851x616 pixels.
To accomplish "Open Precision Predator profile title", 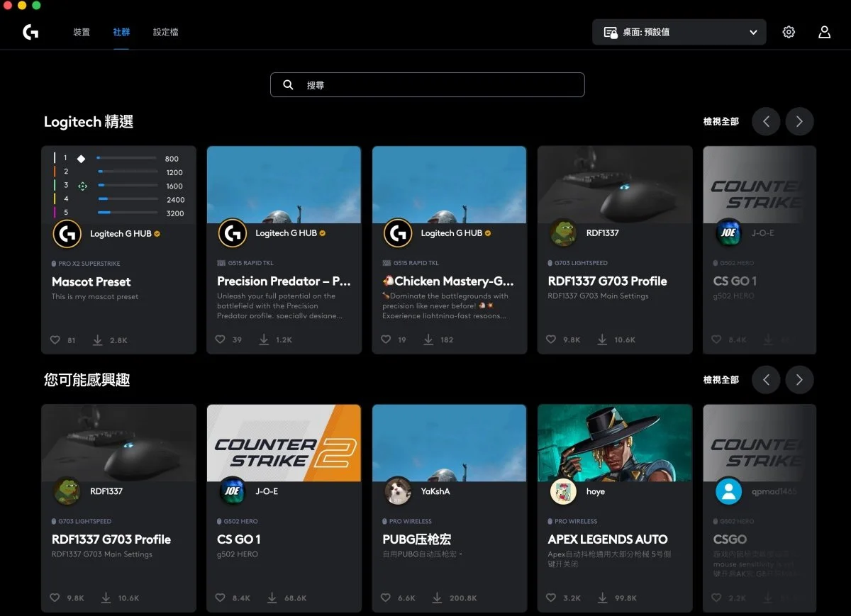I will point(284,281).
